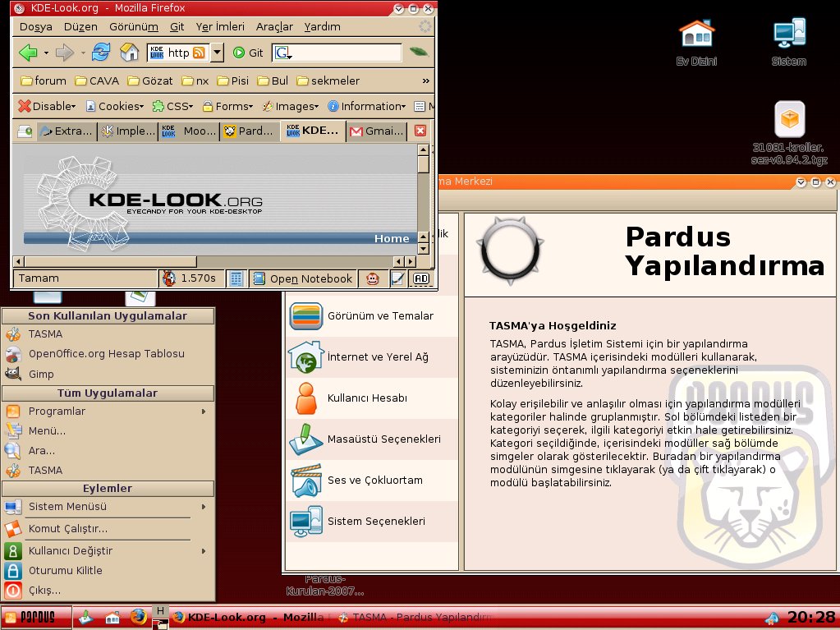Expand the Programlar submenu
This screenshot has width=840, height=630.
108,412
